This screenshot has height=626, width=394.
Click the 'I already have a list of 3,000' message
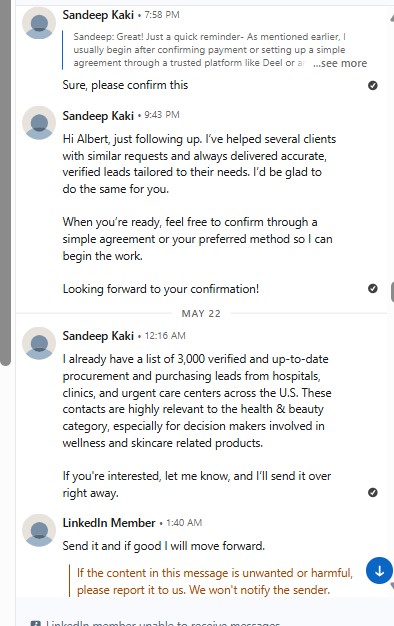tap(197, 426)
